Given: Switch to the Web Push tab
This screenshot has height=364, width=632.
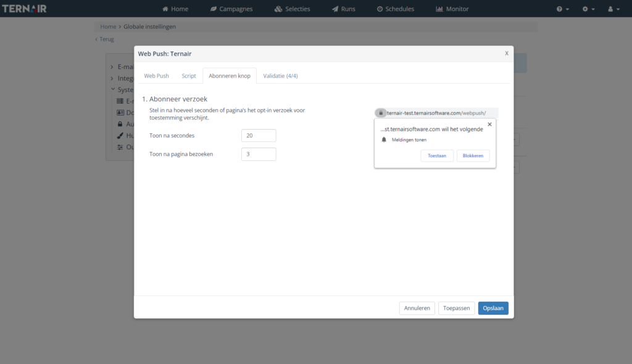Looking at the screenshot, I should (156, 76).
